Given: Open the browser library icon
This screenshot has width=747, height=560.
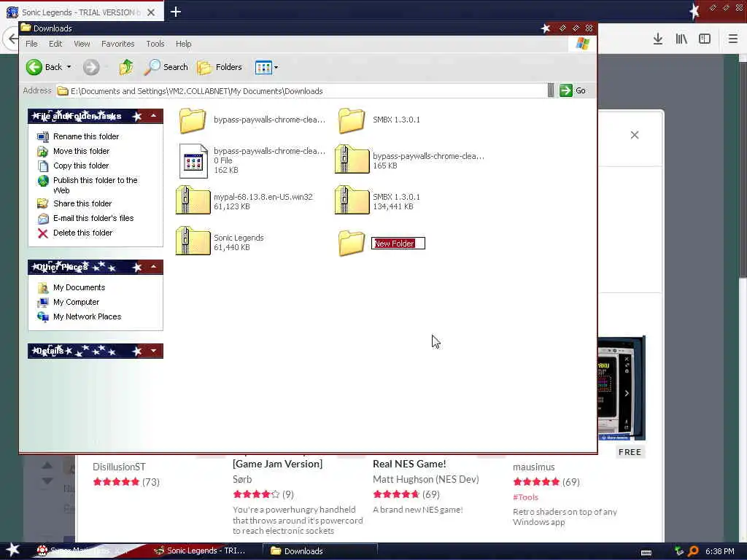Looking at the screenshot, I should 681,39.
